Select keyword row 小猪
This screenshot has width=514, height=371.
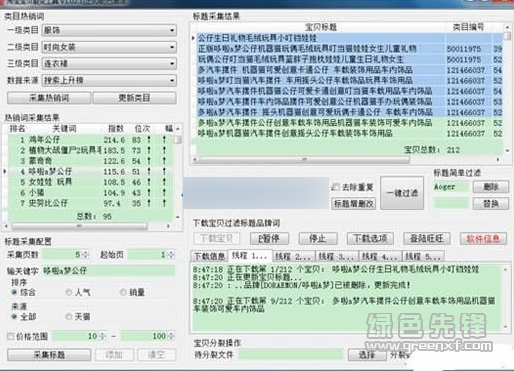91,193
